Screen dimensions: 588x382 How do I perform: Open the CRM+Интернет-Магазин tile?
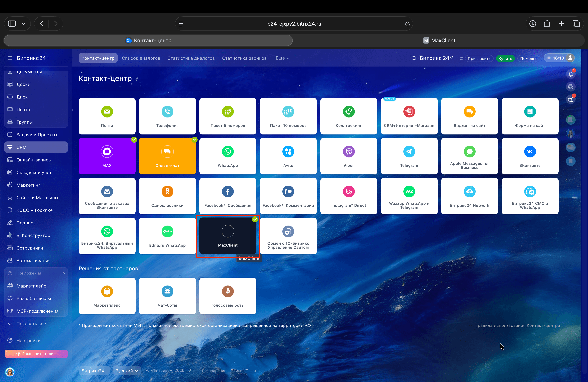coord(409,116)
